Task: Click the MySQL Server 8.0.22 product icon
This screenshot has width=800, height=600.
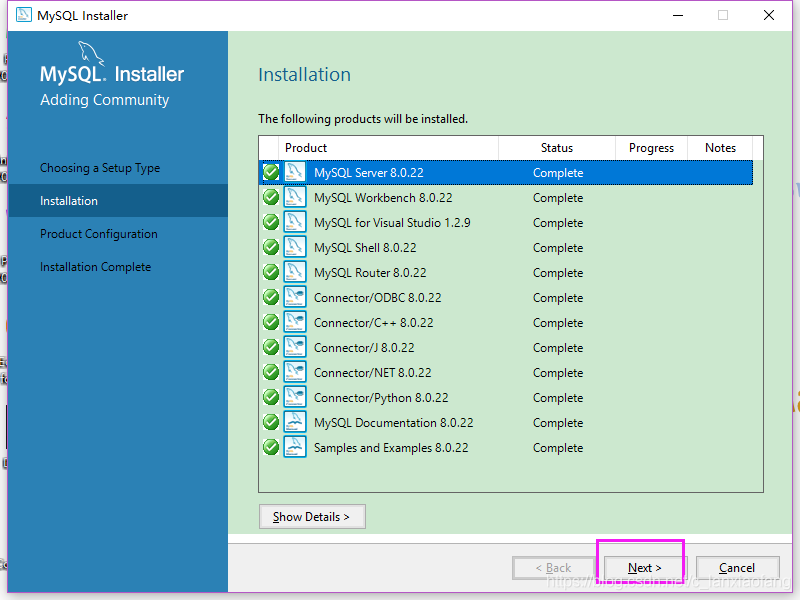Action: (x=295, y=172)
